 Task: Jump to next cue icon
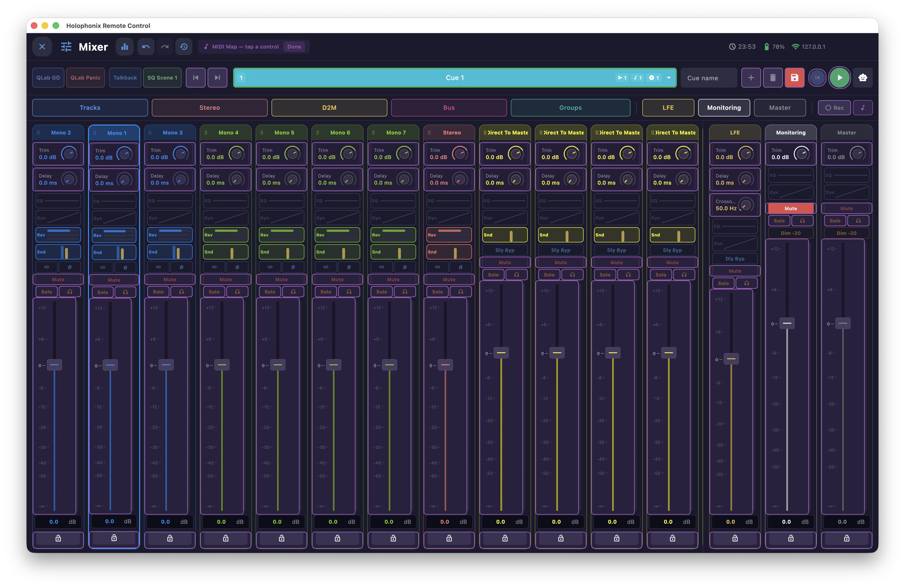[x=217, y=78]
